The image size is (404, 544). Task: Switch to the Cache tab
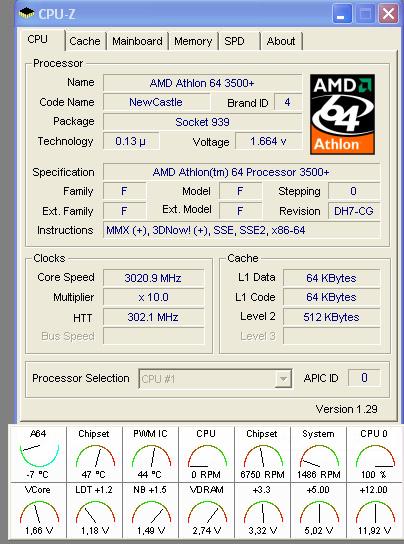click(x=85, y=41)
